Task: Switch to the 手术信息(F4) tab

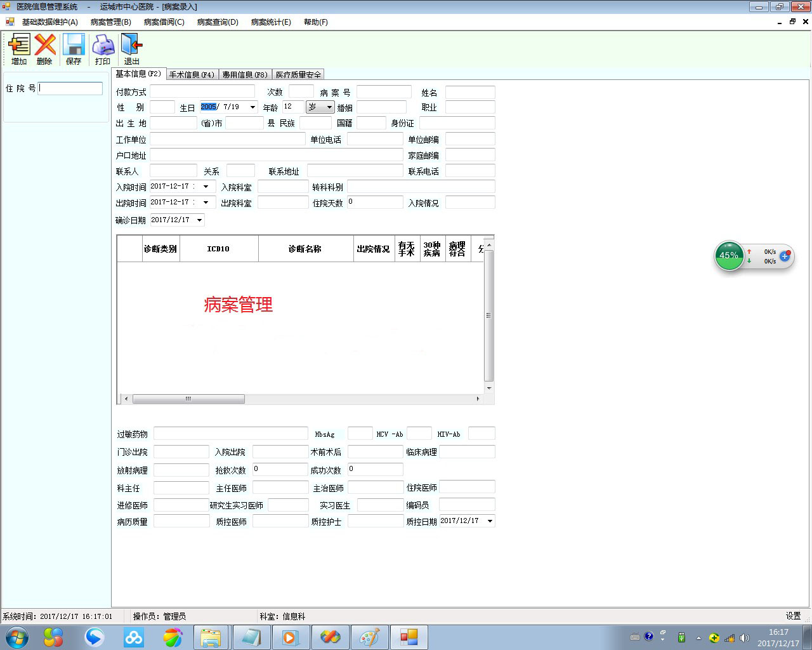Action: (x=192, y=75)
